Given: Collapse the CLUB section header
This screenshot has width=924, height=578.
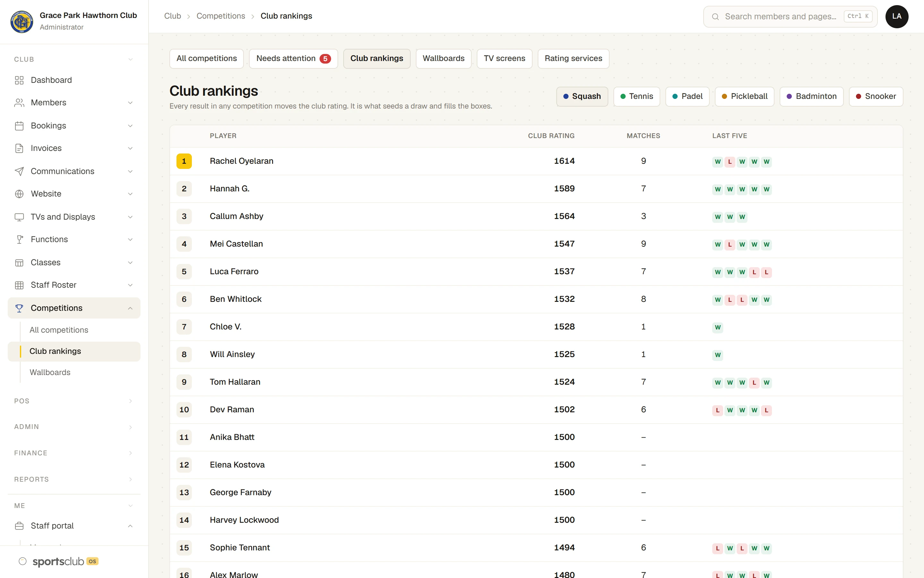Looking at the screenshot, I should pyautogui.click(x=74, y=59).
